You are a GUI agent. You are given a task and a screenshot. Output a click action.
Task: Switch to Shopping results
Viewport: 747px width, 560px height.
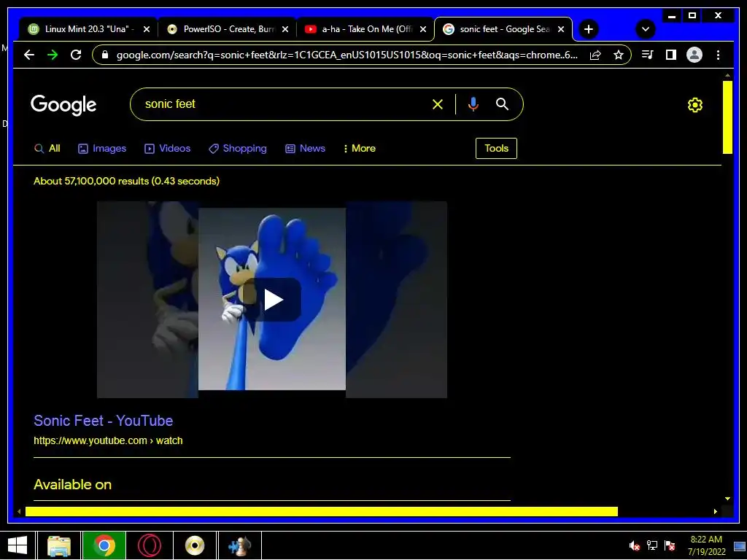point(238,149)
